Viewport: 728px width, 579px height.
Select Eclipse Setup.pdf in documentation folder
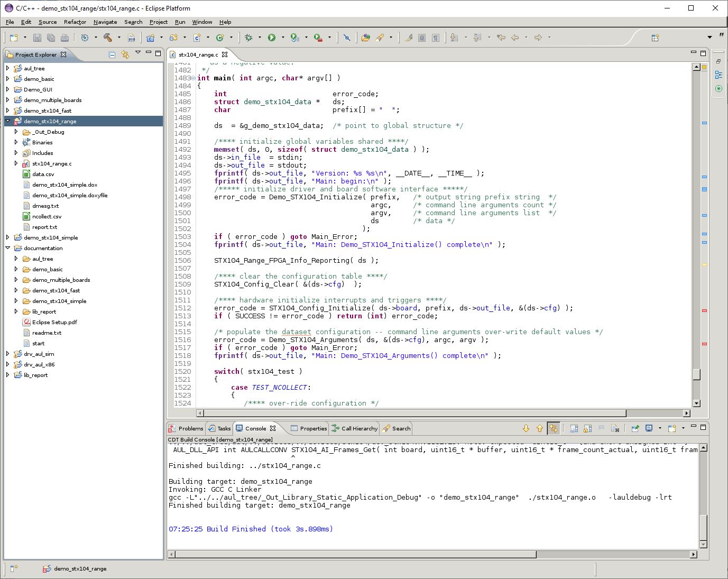tap(54, 322)
